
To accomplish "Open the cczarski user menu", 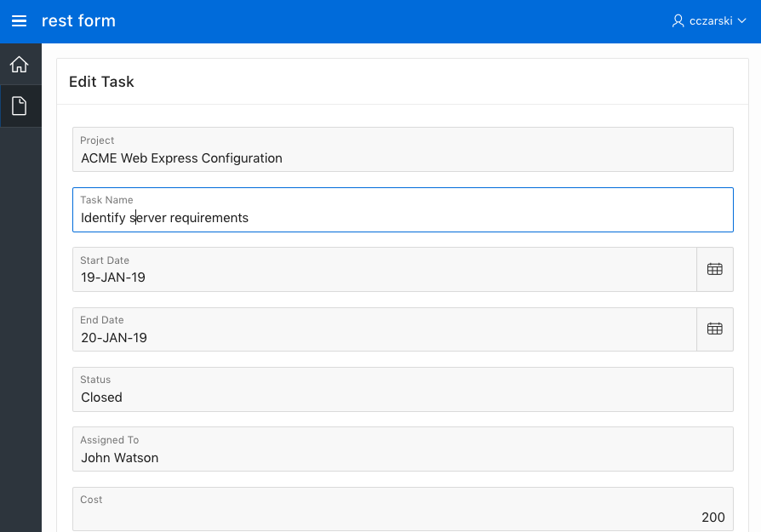I will [x=709, y=21].
